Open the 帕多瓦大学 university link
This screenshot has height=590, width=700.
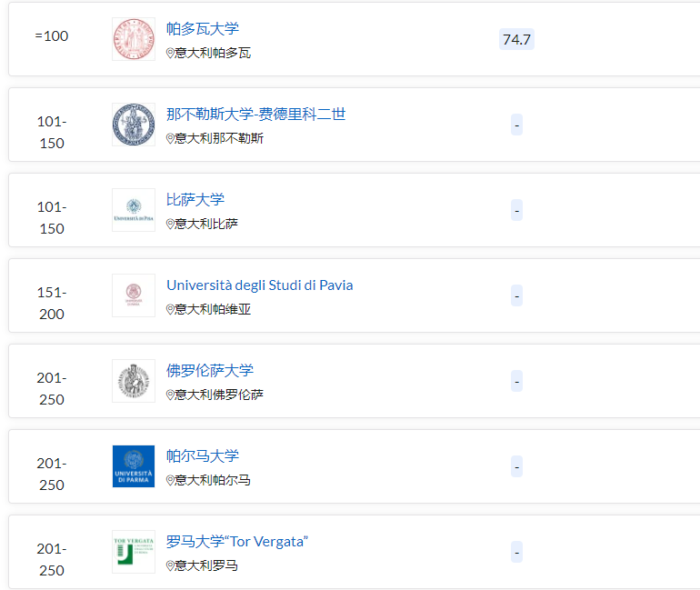(x=203, y=29)
